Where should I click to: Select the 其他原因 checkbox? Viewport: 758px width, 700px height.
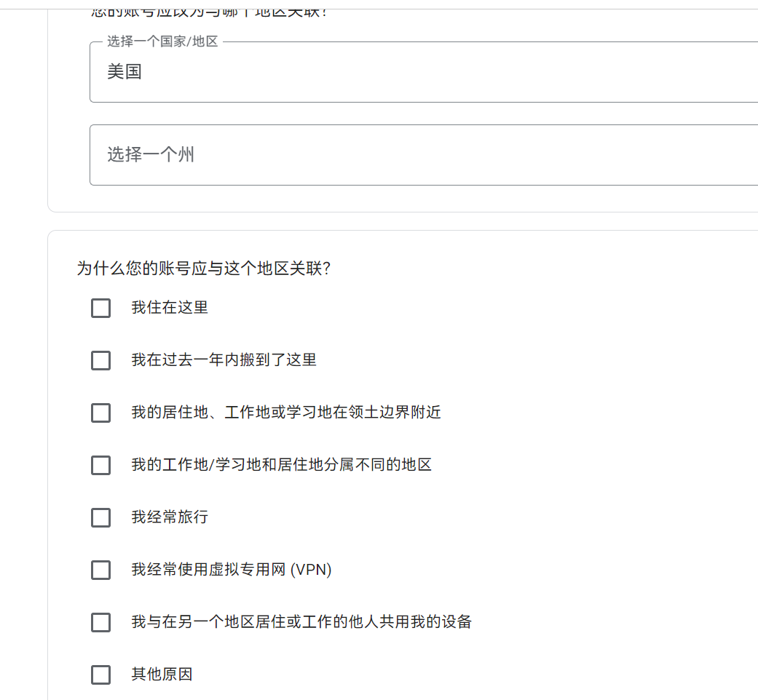coord(101,675)
